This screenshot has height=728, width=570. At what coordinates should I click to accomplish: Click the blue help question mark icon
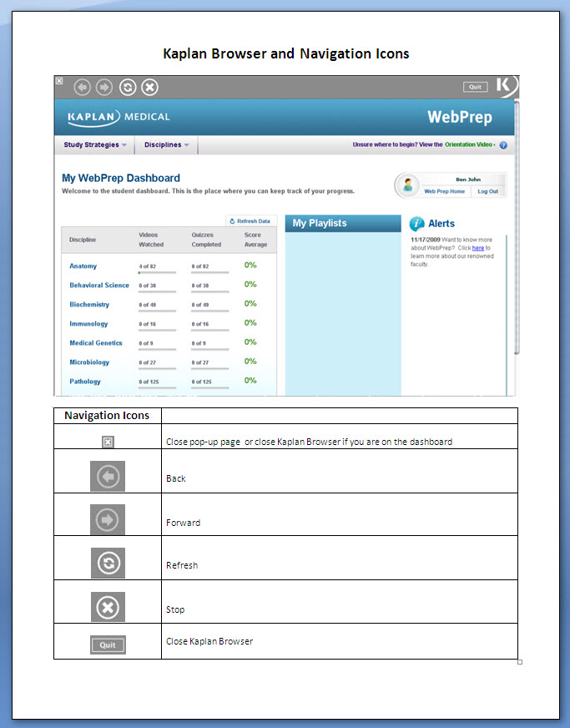pyautogui.click(x=503, y=145)
